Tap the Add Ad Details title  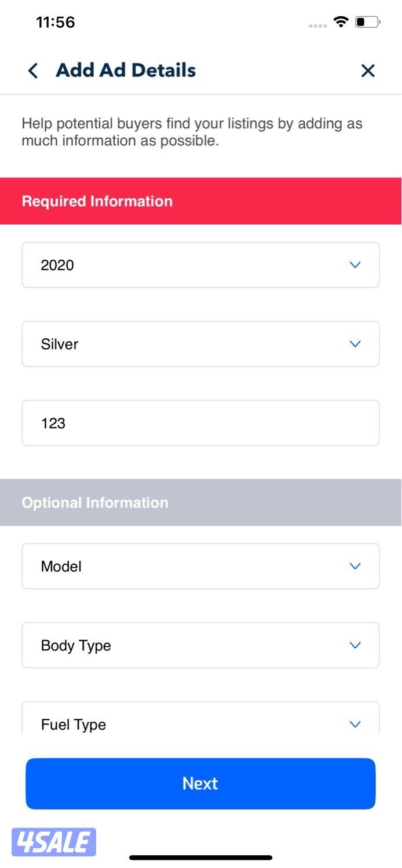coord(126,71)
